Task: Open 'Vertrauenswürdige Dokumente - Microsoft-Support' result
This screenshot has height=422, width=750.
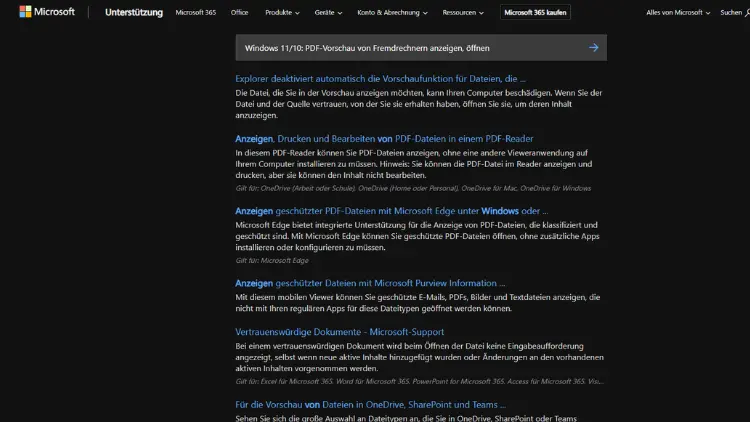Action: (x=339, y=331)
